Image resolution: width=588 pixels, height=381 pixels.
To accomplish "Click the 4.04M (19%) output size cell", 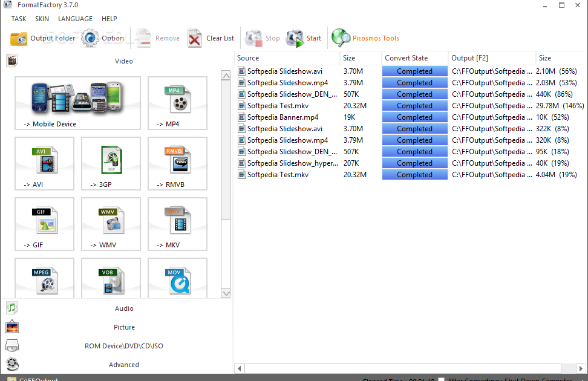I will (x=556, y=175).
